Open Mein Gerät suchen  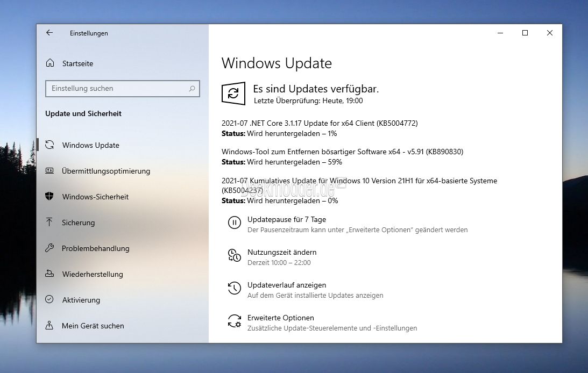point(93,326)
